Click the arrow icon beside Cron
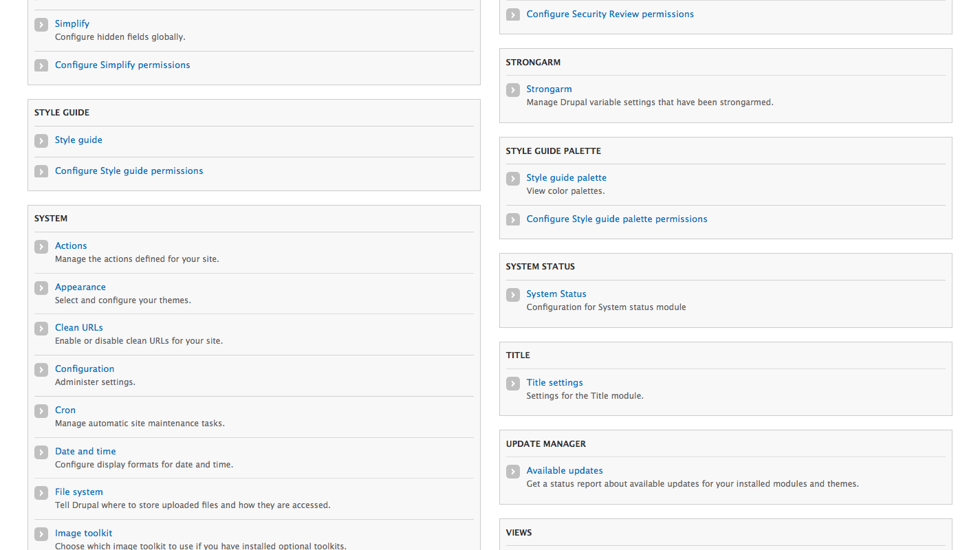980x550 pixels. pos(41,411)
